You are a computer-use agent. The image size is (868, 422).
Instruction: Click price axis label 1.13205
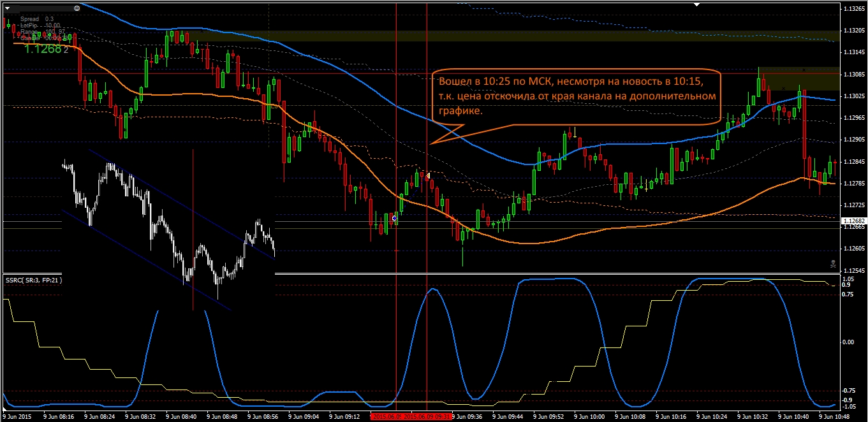click(853, 31)
